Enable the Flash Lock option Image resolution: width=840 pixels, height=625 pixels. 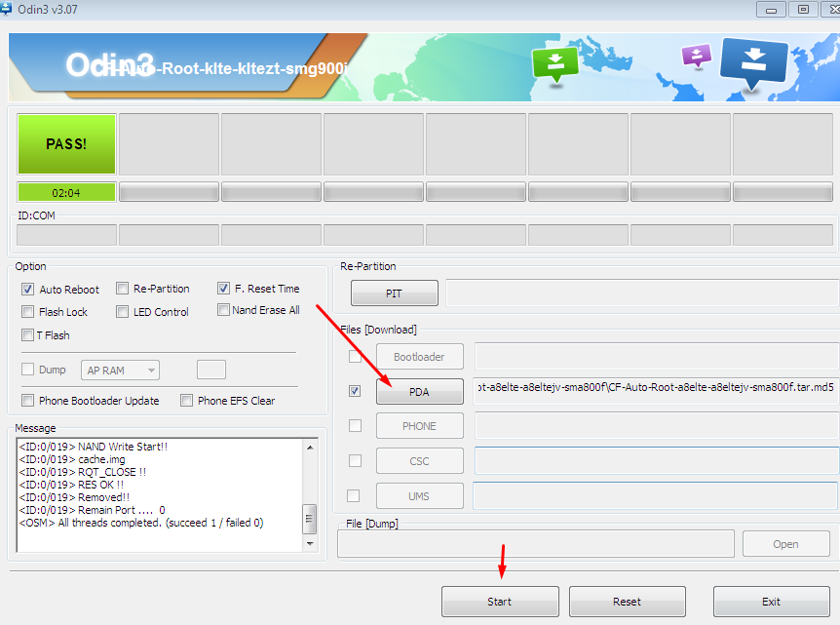coord(28,311)
